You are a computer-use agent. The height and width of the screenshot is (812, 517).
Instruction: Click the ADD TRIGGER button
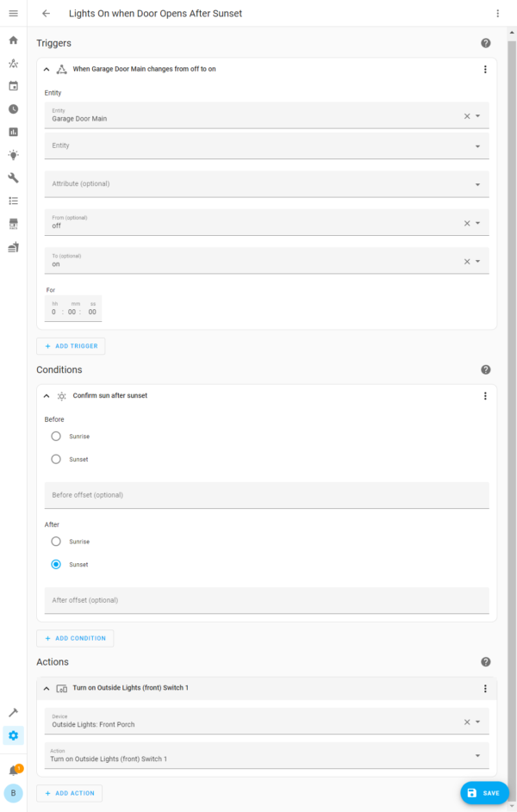click(x=71, y=345)
